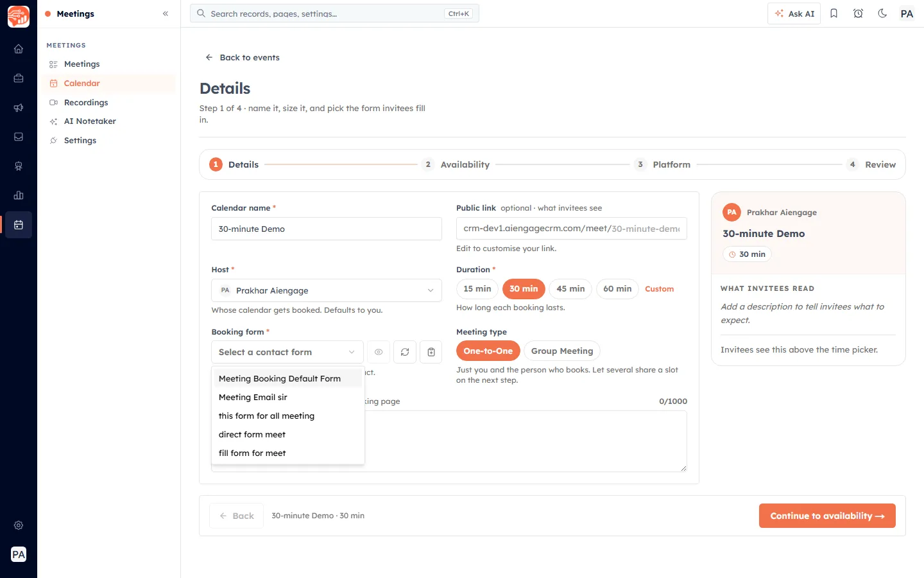Open the inbox icon in left rail

(x=19, y=137)
